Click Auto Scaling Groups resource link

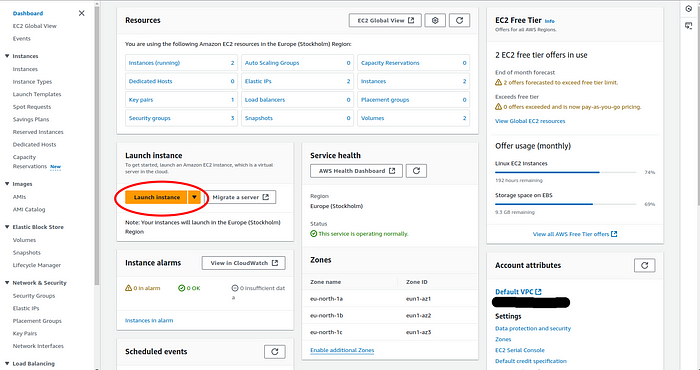coord(272,63)
